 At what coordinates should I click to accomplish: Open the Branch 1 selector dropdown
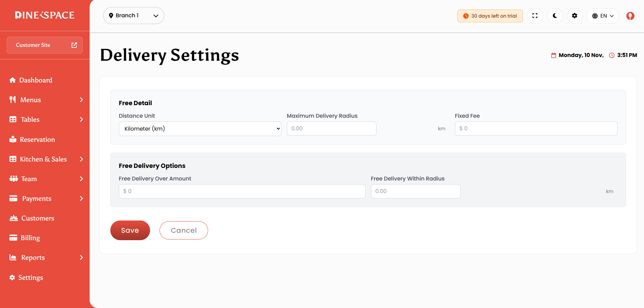(134, 16)
